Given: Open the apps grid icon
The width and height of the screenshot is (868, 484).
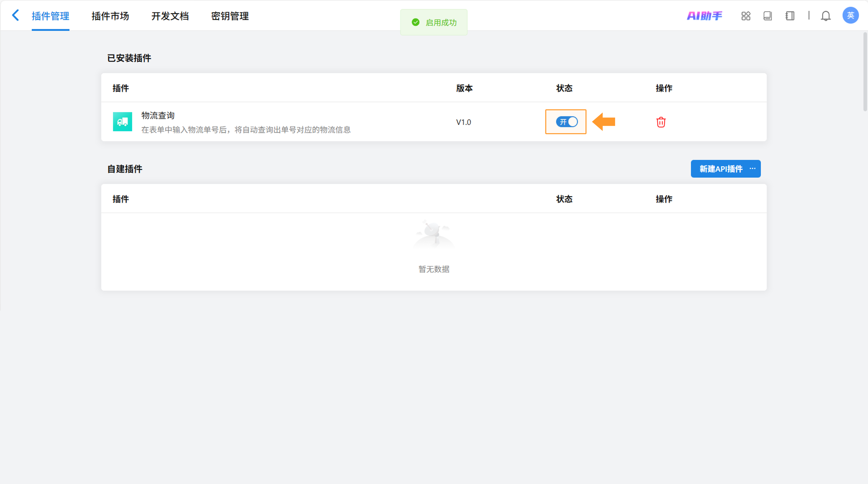Looking at the screenshot, I should 746,16.
